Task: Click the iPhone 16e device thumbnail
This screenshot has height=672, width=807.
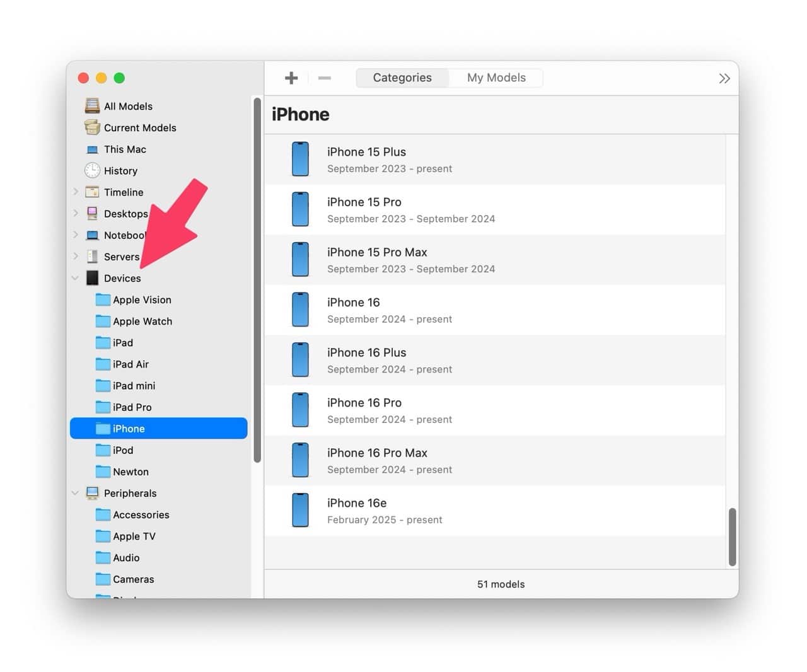Action: [300, 510]
